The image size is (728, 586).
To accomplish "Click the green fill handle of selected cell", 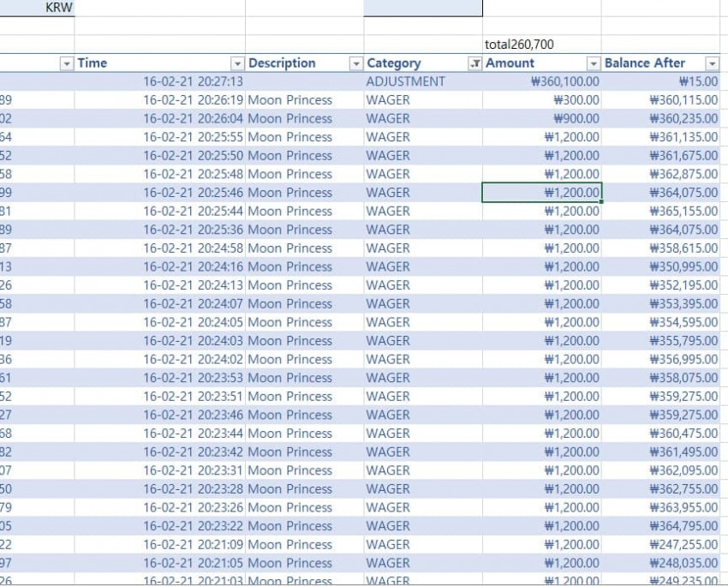I will [602, 201].
